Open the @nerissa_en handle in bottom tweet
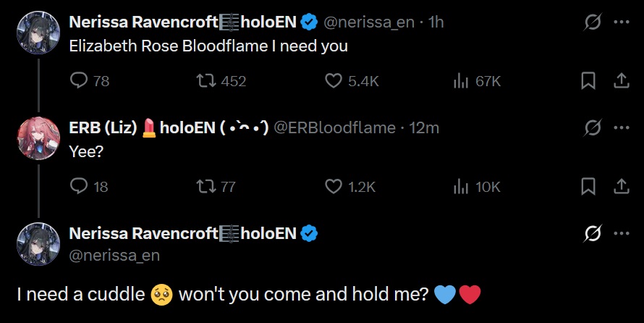This screenshot has width=644, height=323. coord(114,255)
